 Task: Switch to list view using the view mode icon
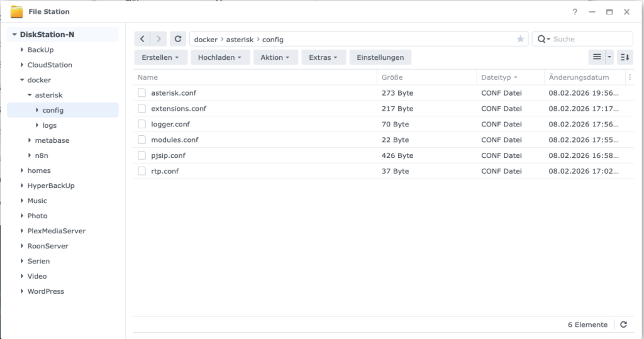[x=597, y=57]
